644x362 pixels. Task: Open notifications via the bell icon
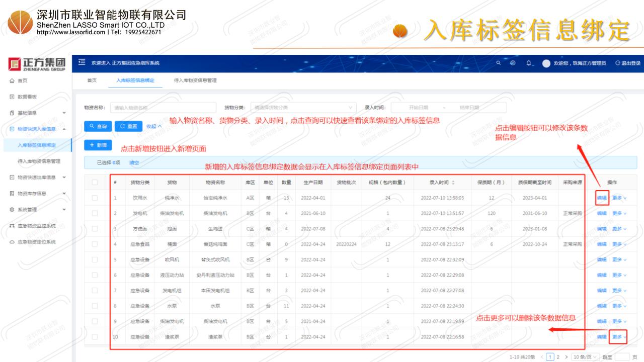528,63
